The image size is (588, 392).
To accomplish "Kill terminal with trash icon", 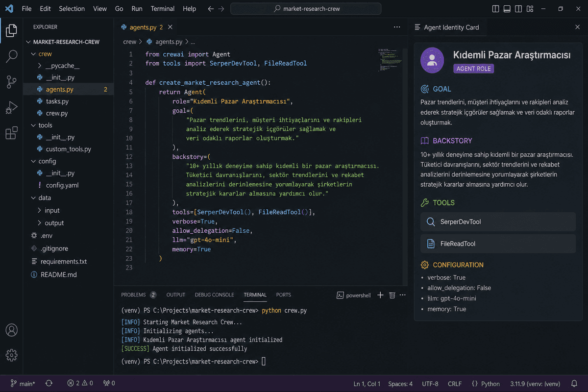I will pyautogui.click(x=392, y=295).
